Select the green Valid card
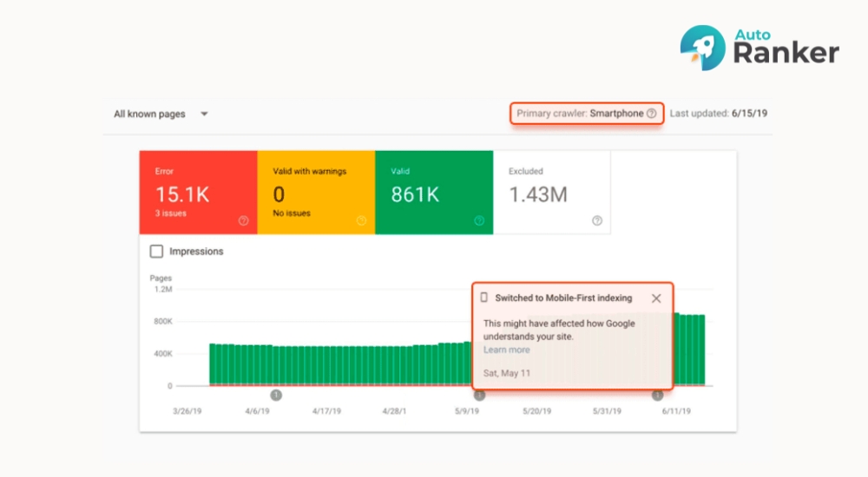868x477 pixels. (x=434, y=193)
